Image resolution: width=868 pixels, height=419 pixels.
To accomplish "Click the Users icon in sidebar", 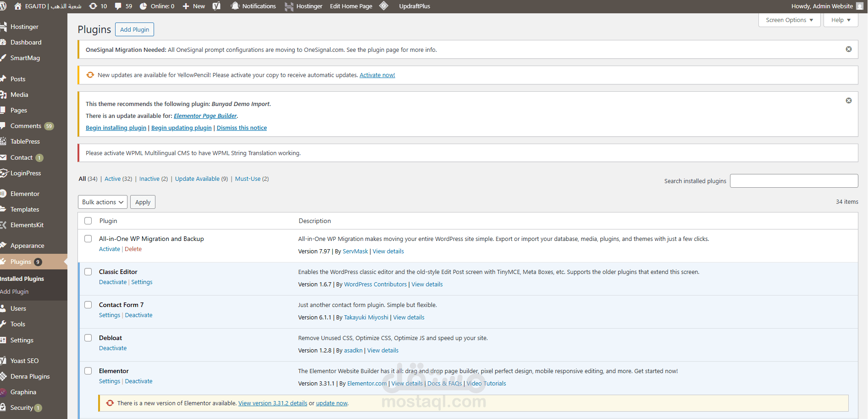I will 3,308.
